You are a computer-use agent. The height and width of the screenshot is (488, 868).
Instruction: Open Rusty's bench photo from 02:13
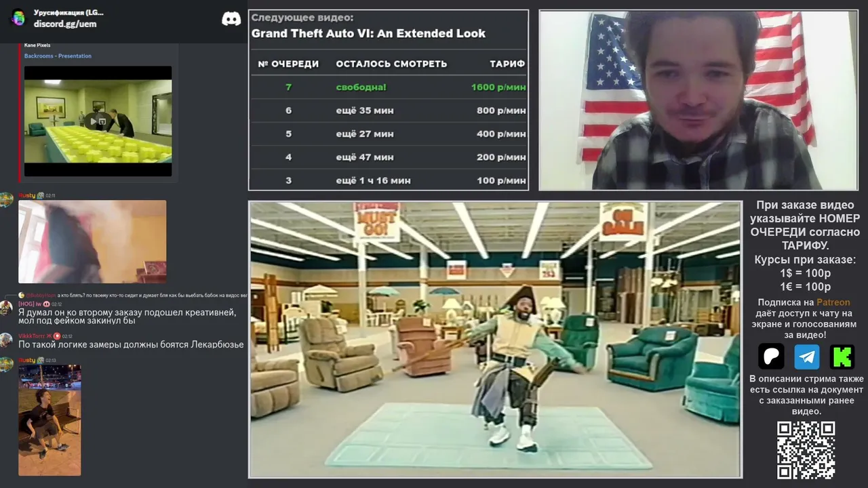pyautogui.click(x=50, y=420)
